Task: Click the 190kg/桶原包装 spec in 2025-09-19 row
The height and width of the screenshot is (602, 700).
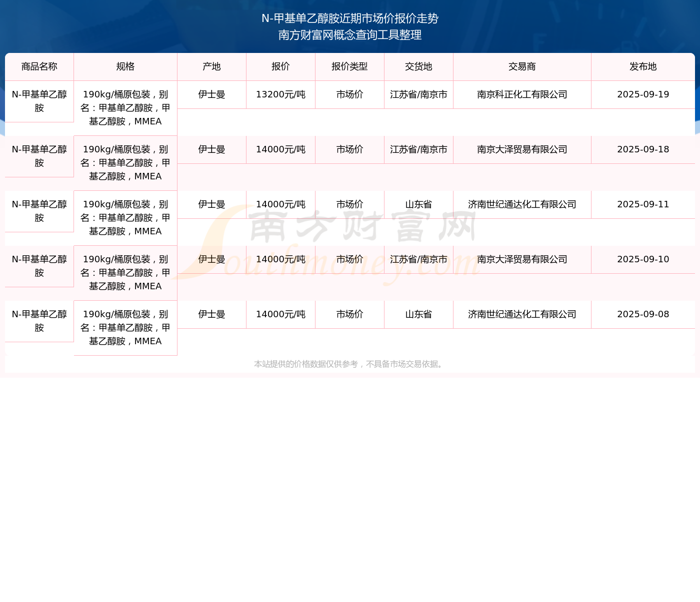Action: [125, 108]
